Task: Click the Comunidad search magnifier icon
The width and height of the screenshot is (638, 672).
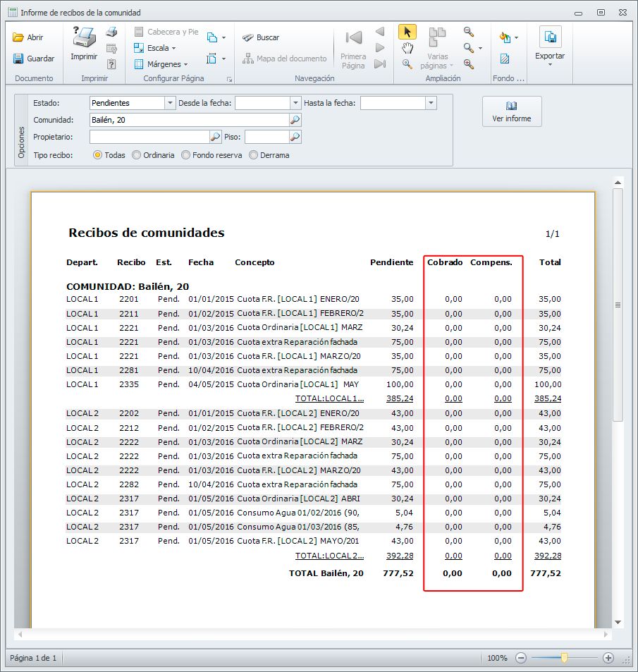Action: point(295,120)
